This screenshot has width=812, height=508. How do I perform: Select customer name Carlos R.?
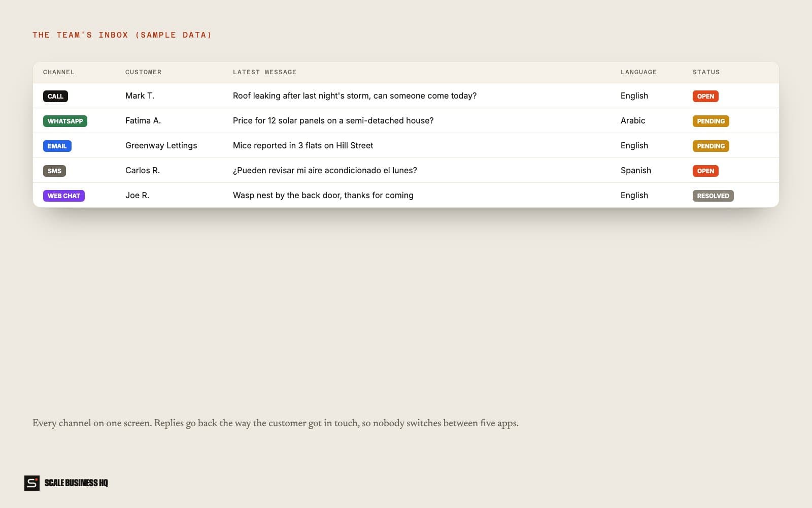point(143,170)
